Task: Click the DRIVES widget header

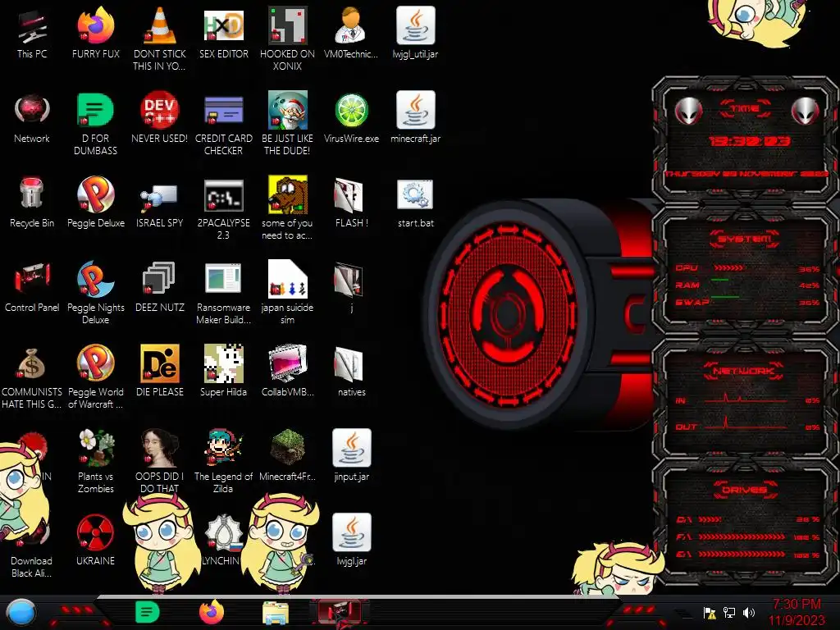Action: [x=744, y=491]
